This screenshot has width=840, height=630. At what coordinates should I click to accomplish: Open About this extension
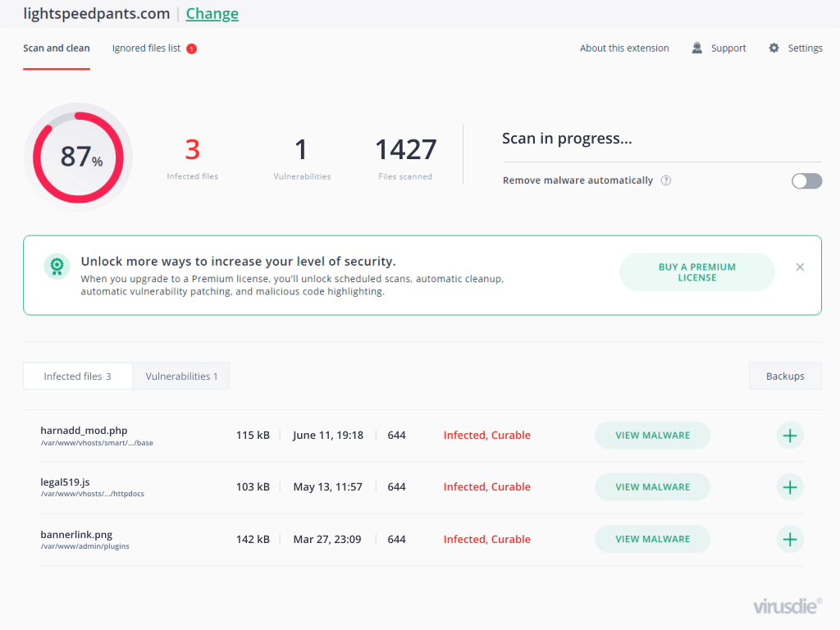tap(624, 48)
